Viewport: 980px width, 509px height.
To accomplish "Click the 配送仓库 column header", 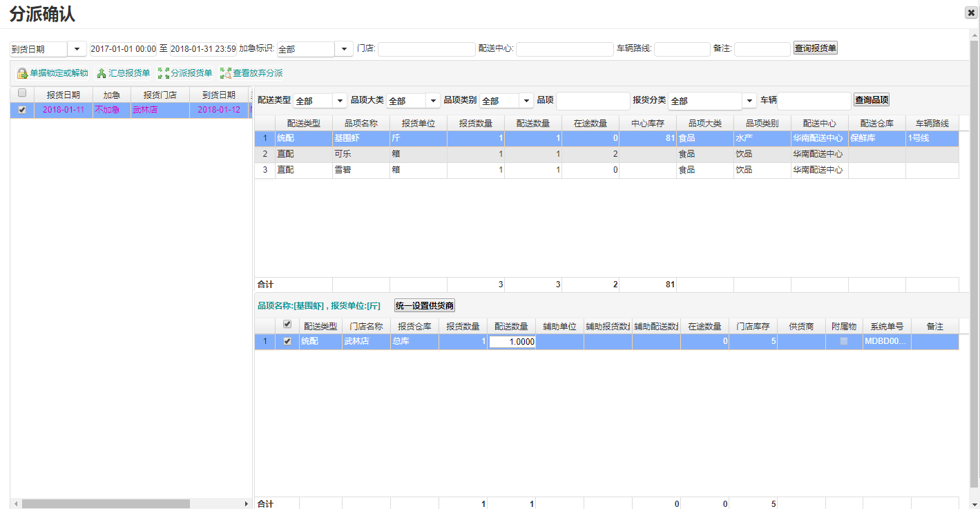I will point(877,123).
